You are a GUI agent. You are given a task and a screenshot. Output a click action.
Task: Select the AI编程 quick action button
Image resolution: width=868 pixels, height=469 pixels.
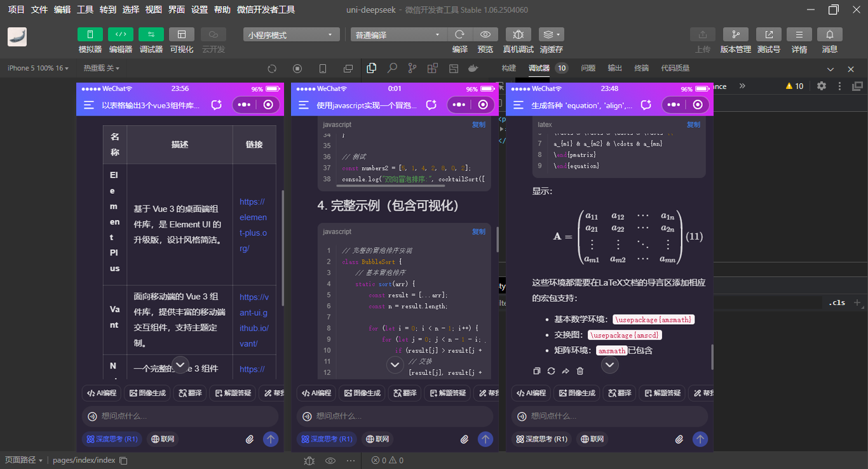100,393
